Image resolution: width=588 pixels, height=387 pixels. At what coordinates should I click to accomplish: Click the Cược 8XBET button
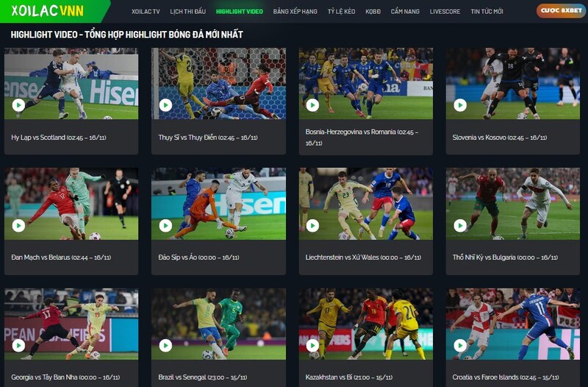561,11
